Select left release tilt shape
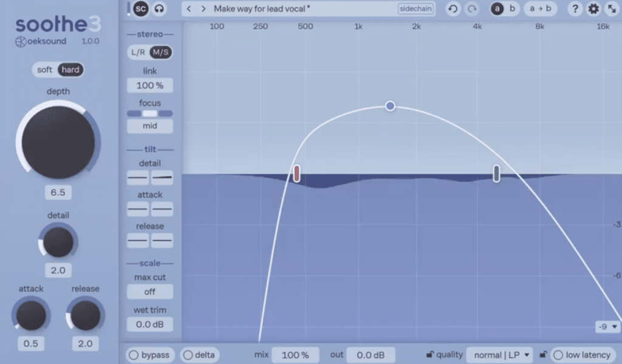The height and width of the screenshot is (364, 622). pyautogui.click(x=138, y=240)
